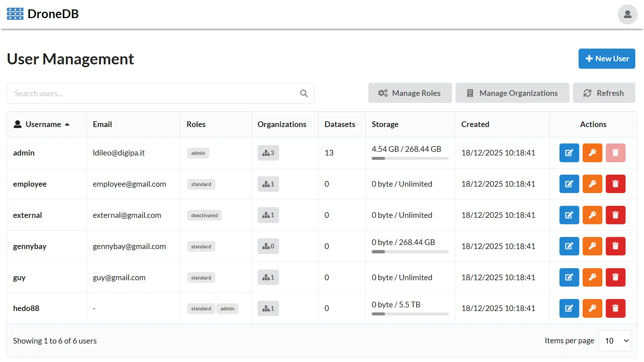644x362 pixels.
Task: Click the DroneDB logo icon
Action: (15, 14)
